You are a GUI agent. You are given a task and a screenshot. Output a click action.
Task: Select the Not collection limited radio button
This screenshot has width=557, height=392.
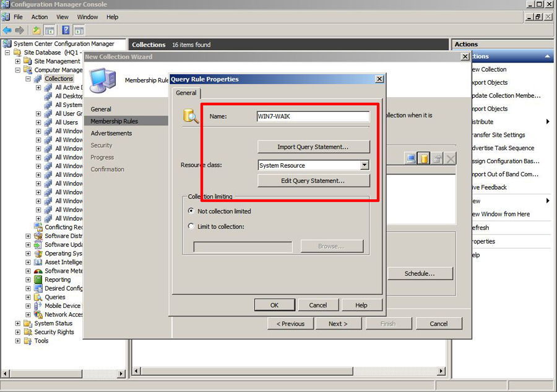click(x=191, y=211)
